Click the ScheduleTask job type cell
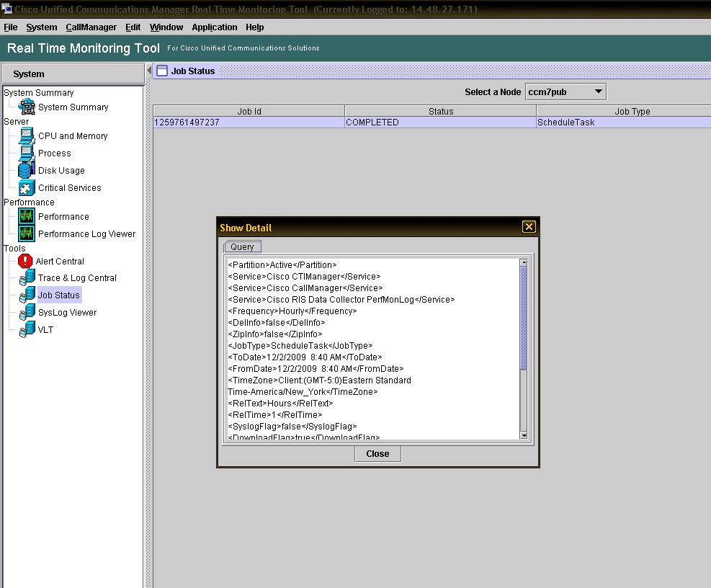Image resolution: width=711 pixels, height=588 pixels. click(624, 122)
